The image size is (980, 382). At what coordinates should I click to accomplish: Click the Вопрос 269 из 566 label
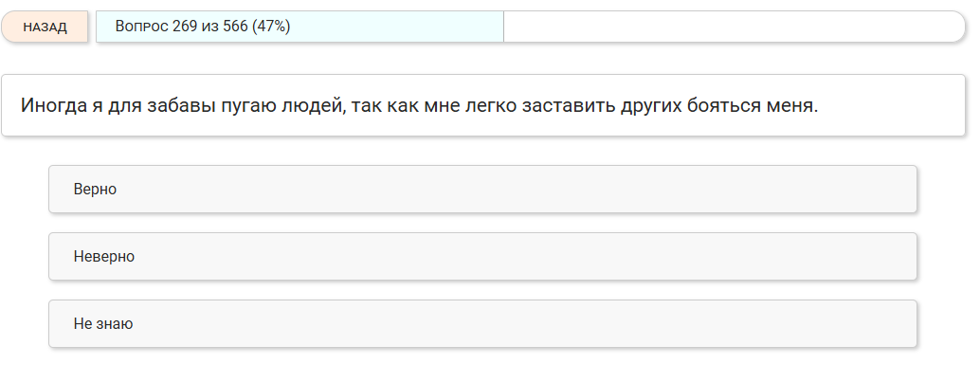pyautogui.click(x=181, y=27)
